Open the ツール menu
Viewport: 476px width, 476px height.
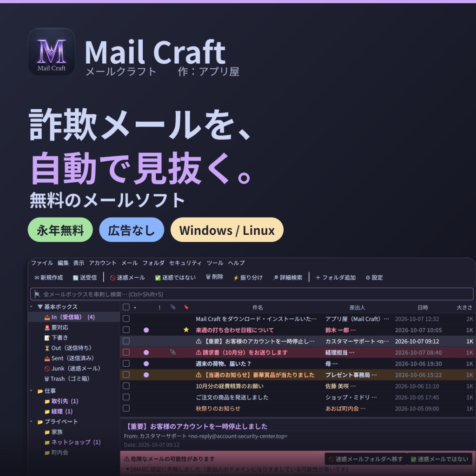tap(215, 263)
